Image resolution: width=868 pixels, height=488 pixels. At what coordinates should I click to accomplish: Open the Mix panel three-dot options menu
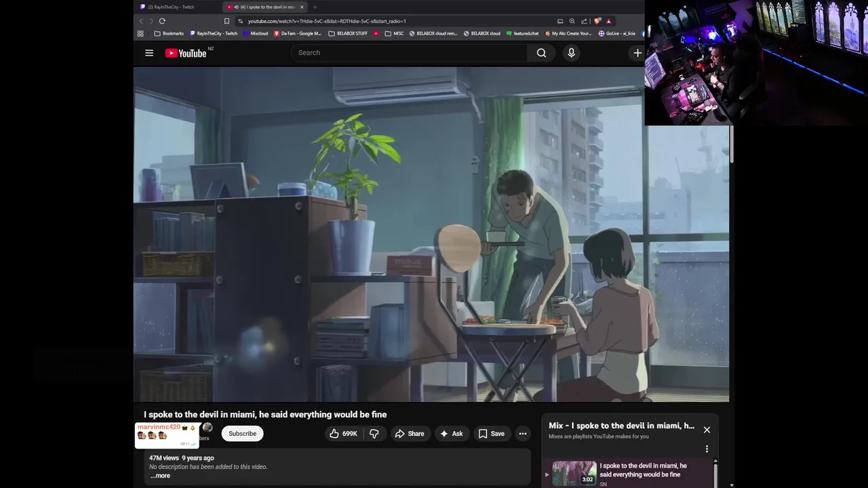[x=707, y=449]
